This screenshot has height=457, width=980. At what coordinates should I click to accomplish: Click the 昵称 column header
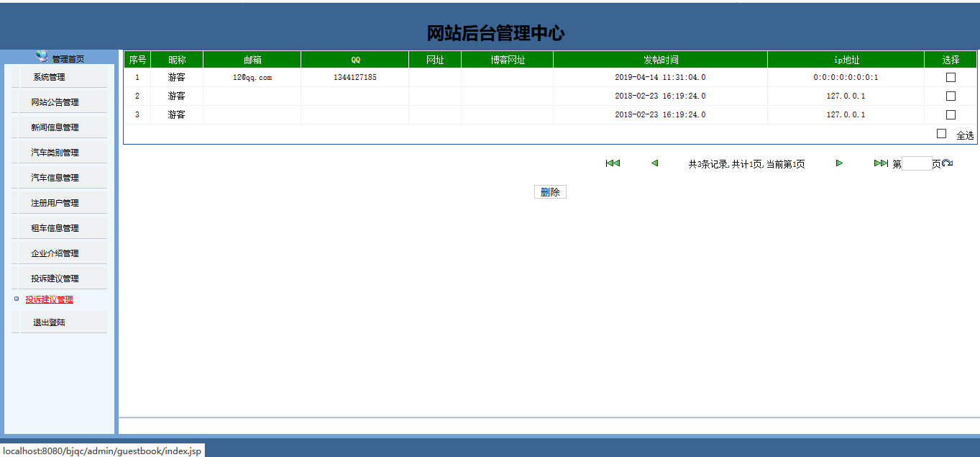[177, 60]
